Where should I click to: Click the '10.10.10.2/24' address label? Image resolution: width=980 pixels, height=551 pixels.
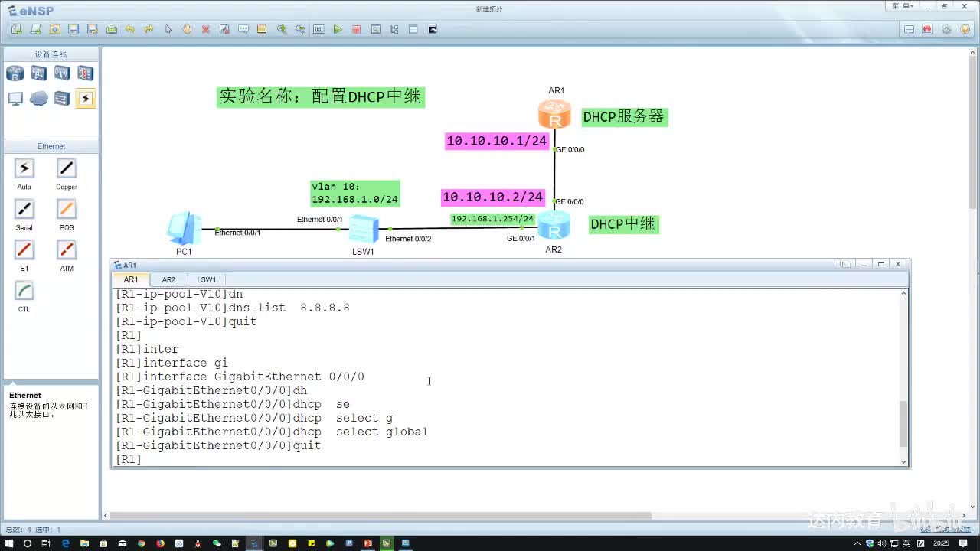493,197
